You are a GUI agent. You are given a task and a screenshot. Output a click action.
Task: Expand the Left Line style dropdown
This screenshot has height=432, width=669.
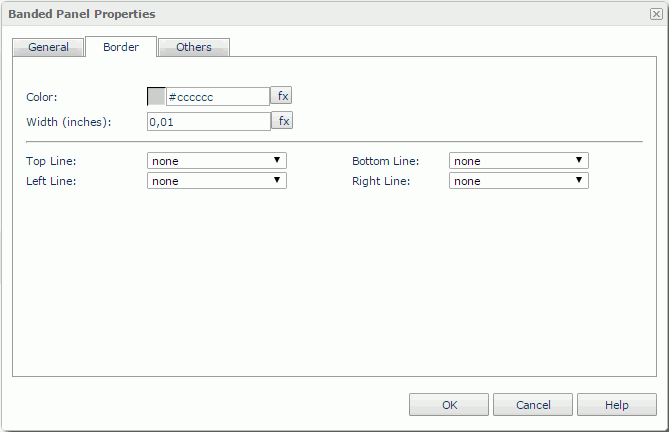[217, 180]
